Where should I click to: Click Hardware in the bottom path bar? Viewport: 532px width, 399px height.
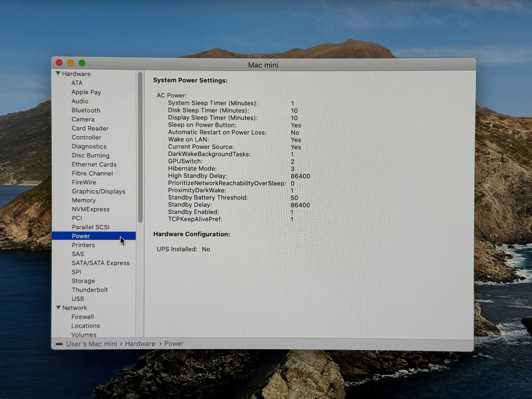click(140, 343)
